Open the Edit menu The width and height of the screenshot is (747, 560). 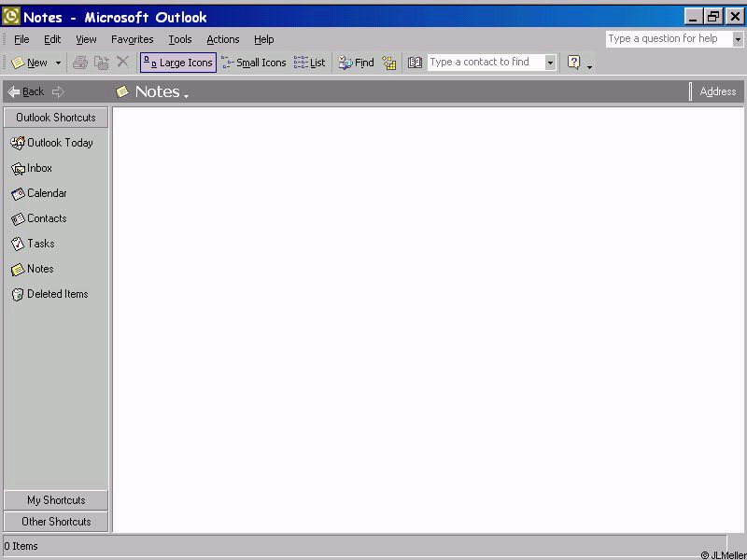pyautogui.click(x=52, y=39)
